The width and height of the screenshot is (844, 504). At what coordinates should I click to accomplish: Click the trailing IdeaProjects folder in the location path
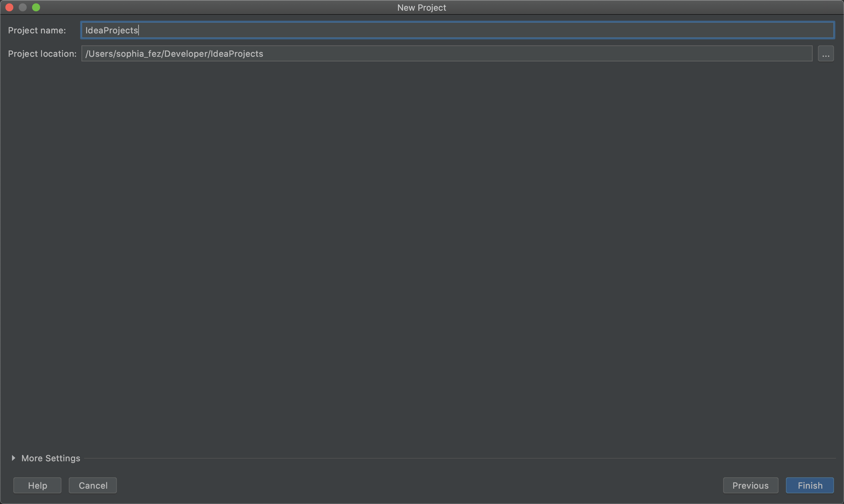pos(237,54)
